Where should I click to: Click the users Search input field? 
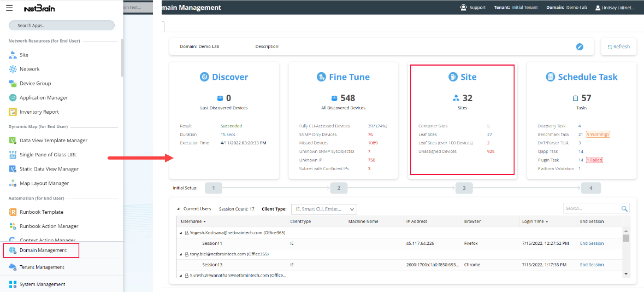coord(592,209)
